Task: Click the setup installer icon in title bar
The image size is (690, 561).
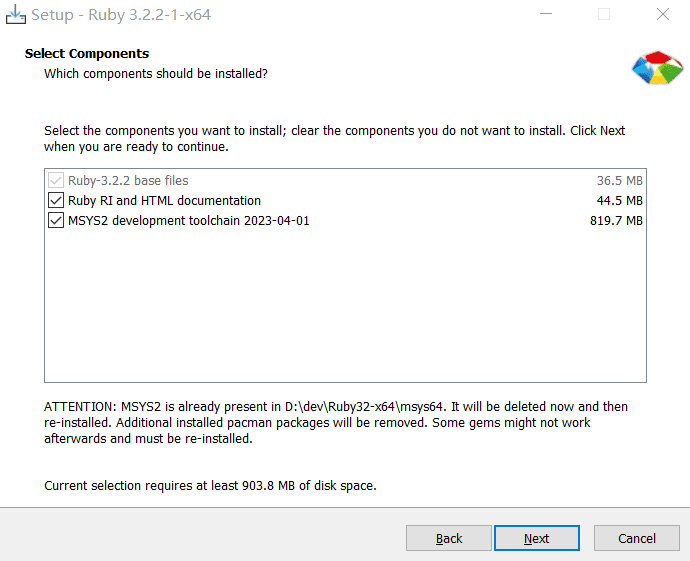Action: click(16, 15)
